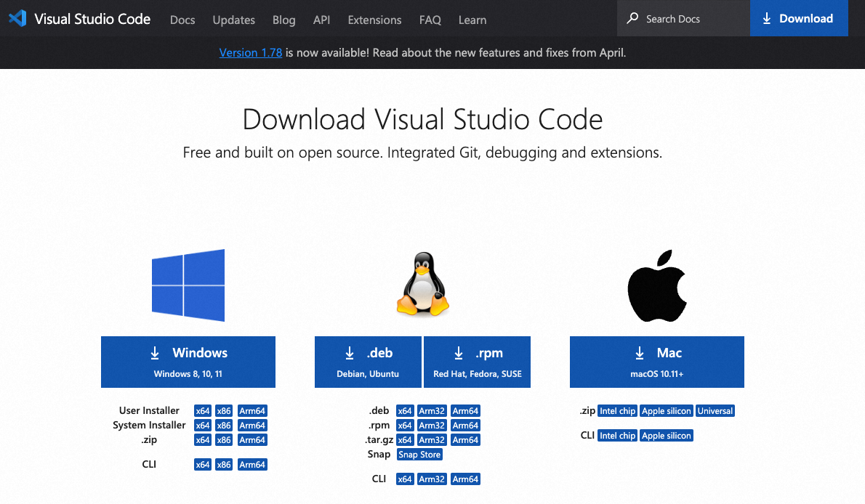865x504 pixels.
Task: Select User Installer x86 link
Action: click(223, 411)
